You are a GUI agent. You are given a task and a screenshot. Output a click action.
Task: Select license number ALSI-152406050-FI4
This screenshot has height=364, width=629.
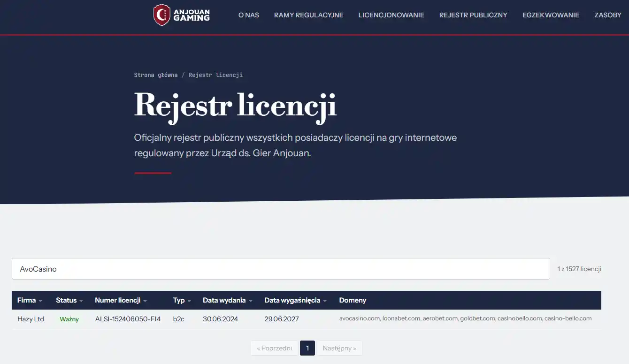(x=128, y=319)
